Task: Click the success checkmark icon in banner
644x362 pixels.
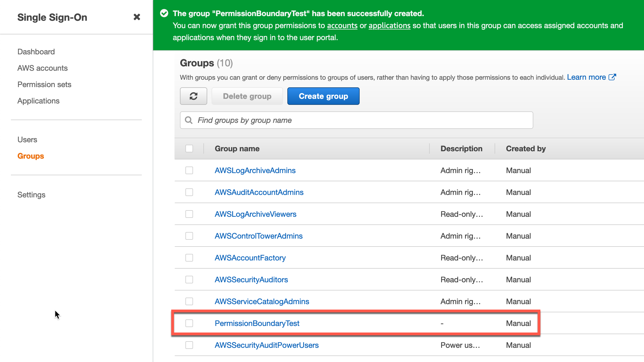Action: [x=164, y=13]
